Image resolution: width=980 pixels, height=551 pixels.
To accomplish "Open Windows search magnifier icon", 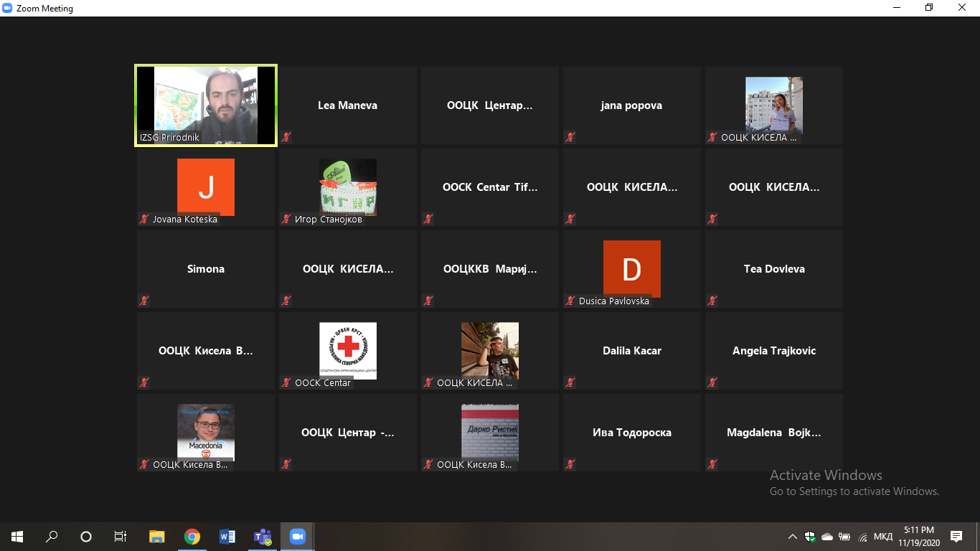I will coord(52,537).
